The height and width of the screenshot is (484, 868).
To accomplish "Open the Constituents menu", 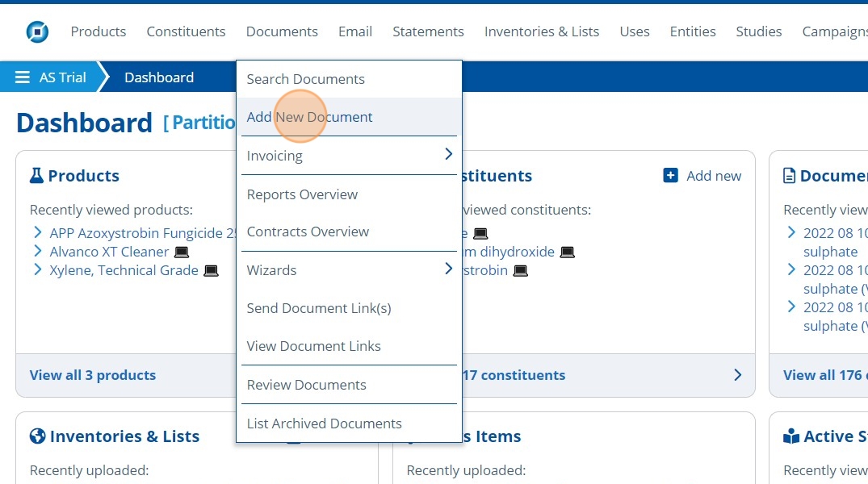I will click(x=186, y=31).
